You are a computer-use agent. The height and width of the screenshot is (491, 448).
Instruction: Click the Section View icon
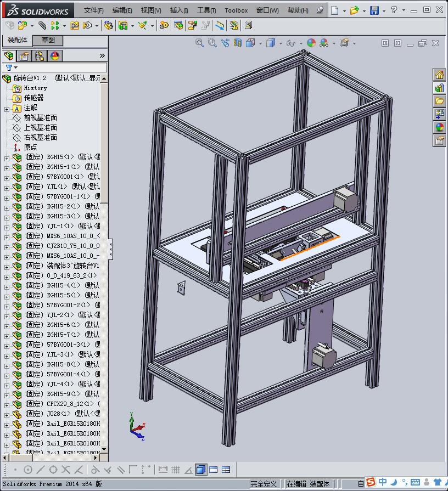point(238,43)
